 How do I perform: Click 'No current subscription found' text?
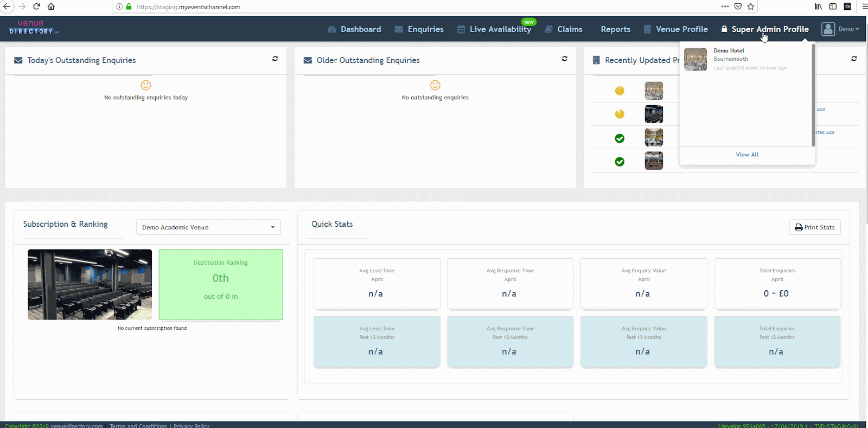pyautogui.click(x=152, y=328)
